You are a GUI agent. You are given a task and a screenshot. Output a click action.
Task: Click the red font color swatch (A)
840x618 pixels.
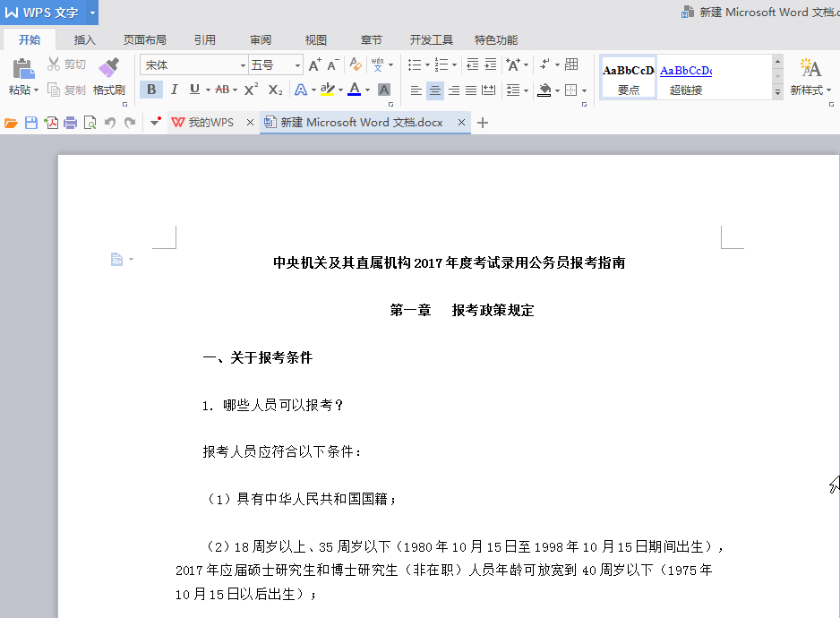point(355,90)
